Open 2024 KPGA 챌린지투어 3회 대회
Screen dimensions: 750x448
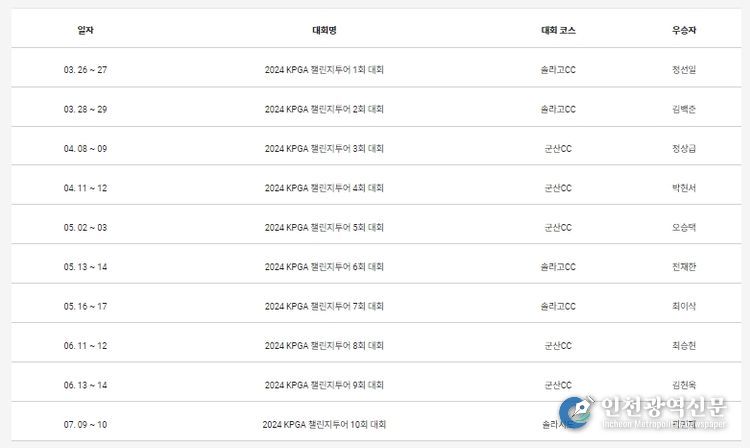[324, 149]
